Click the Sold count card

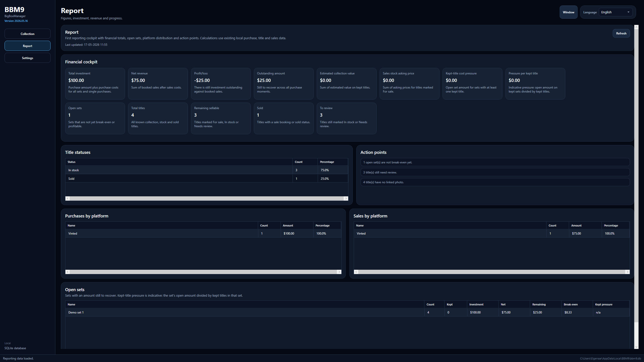(284, 118)
